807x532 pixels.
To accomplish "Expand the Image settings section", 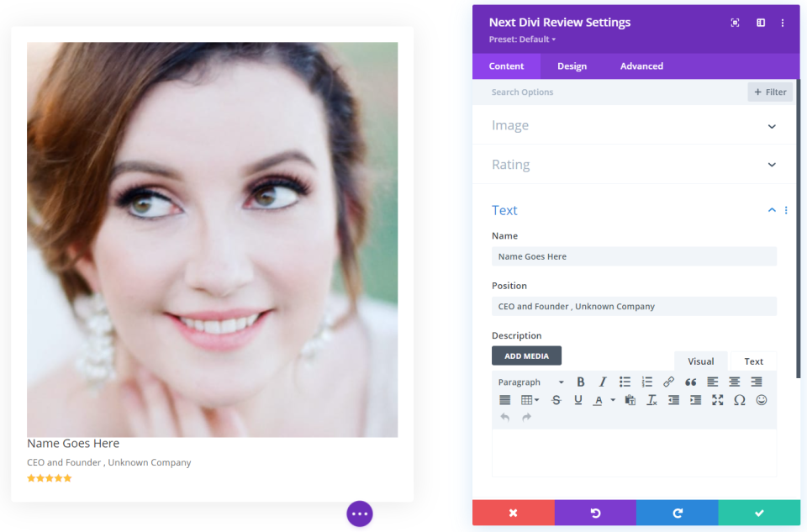I will coord(634,125).
